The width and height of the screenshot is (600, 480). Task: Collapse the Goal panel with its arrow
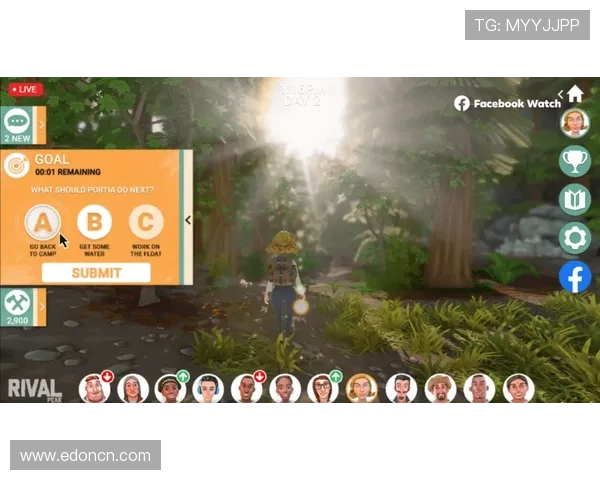pyautogui.click(x=188, y=220)
